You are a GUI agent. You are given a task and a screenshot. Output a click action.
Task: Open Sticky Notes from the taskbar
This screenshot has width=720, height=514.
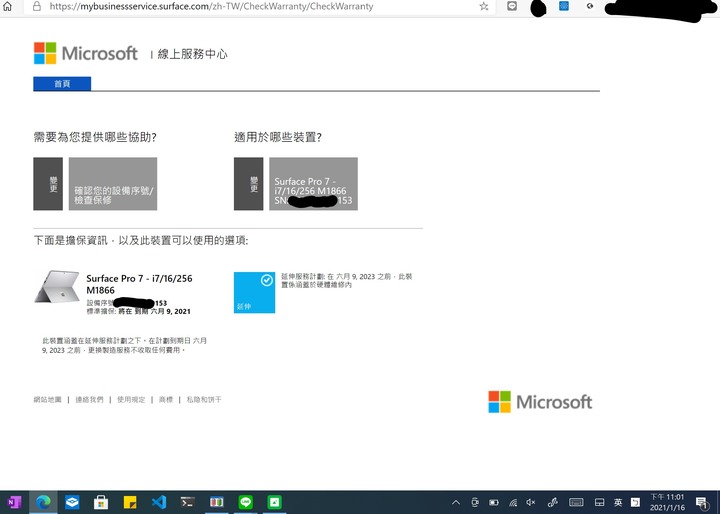[130, 502]
